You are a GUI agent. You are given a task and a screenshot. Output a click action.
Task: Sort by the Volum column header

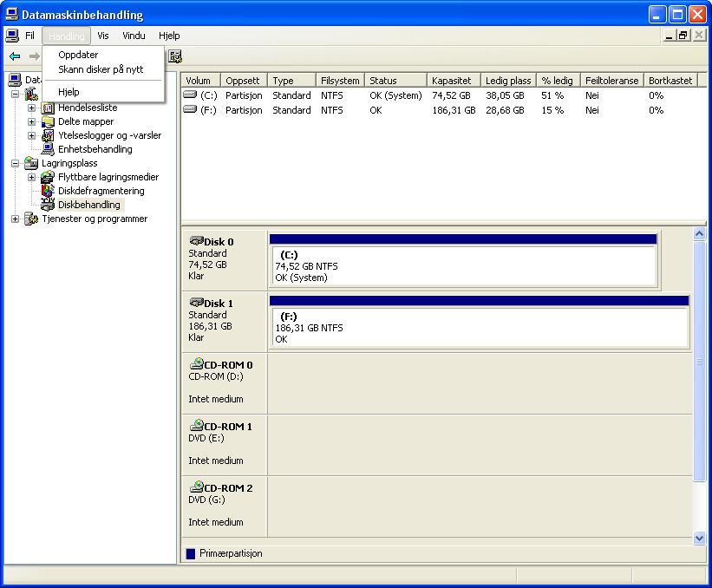200,81
